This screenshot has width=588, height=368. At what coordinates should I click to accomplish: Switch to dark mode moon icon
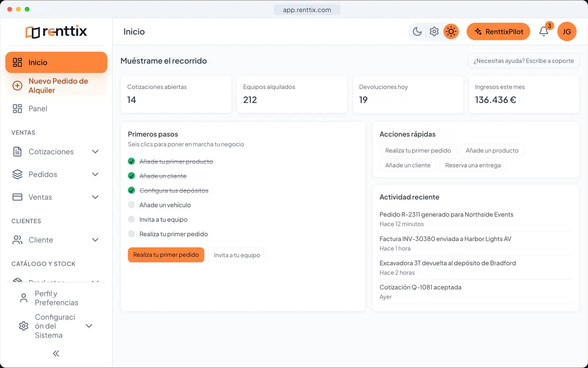click(417, 32)
